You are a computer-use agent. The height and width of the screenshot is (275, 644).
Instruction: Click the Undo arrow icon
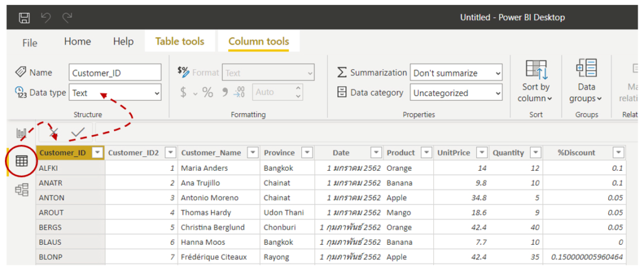[46, 17]
